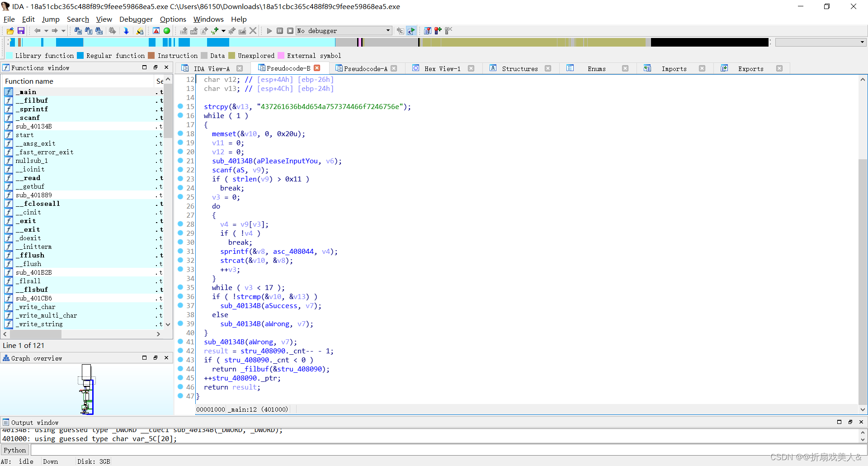Switch to the Exports tab
The height and width of the screenshot is (466, 868).
coord(750,69)
